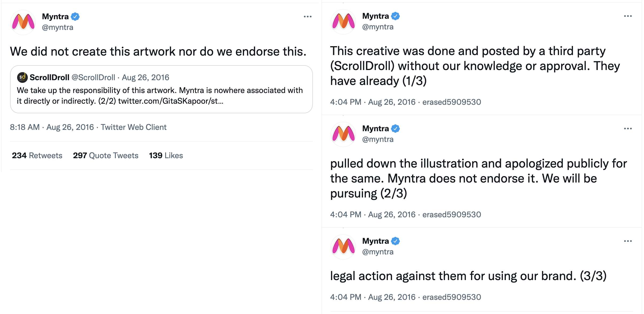Click verified badge on the artwork tweet
The width and height of the screenshot is (644, 314).
pyautogui.click(x=75, y=17)
